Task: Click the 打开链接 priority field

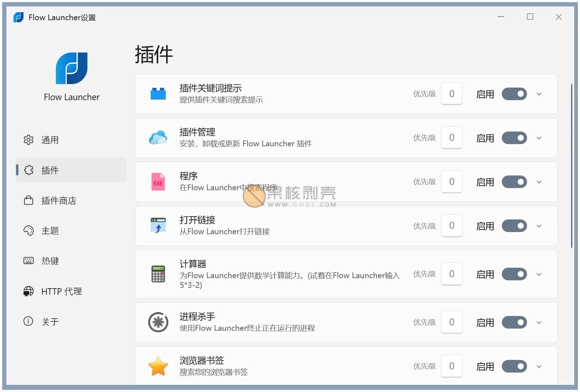Action: [452, 226]
